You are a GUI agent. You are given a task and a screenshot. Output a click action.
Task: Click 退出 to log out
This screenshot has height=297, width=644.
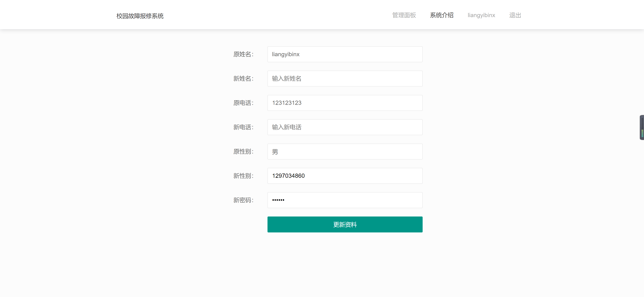click(x=515, y=15)
